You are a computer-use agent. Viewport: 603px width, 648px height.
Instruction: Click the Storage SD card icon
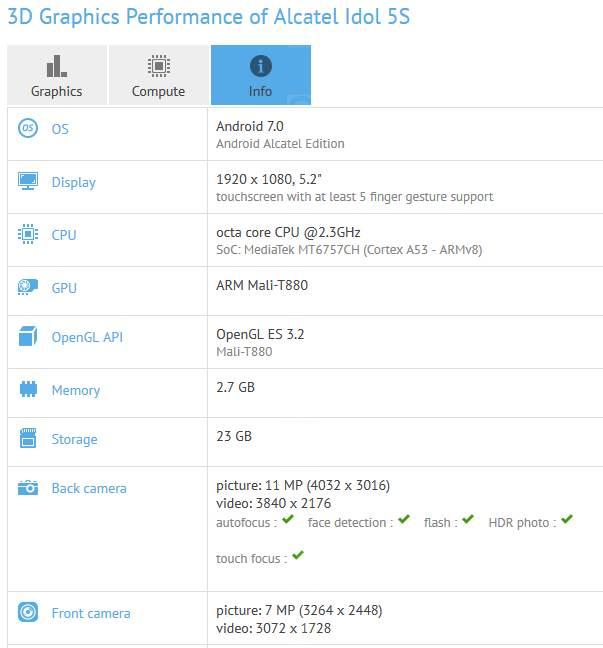tap(28, 438)
